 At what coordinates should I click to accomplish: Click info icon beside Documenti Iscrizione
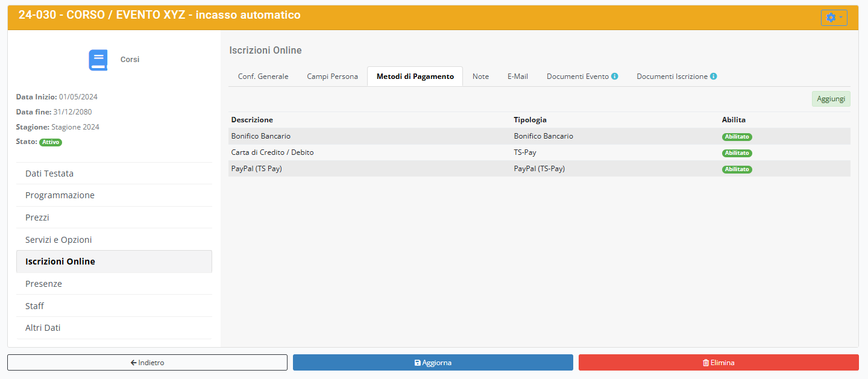[x=714, y=77]
